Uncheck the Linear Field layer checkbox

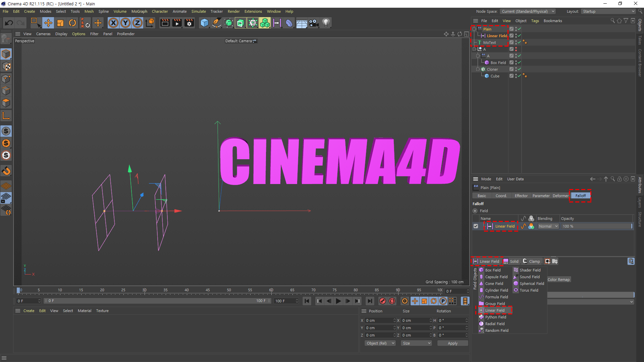[x=476, y=226]
